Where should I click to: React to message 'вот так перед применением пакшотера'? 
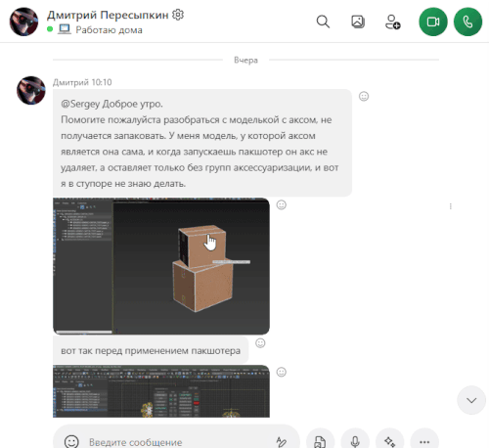pyautogui.click(x=260, y=343)
